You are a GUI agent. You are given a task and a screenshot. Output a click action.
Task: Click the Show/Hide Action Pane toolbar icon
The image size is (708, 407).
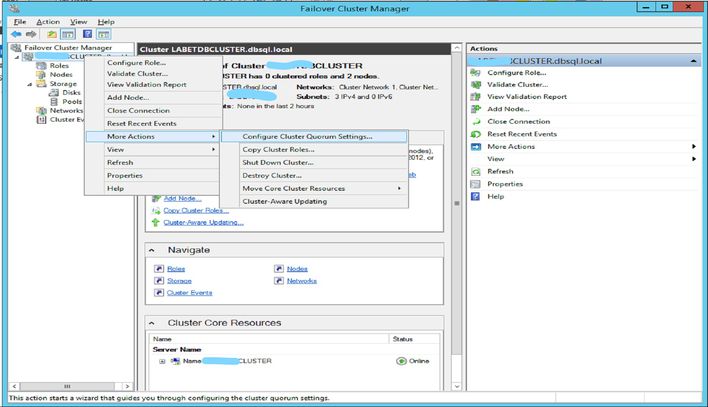tap(103, 34)
